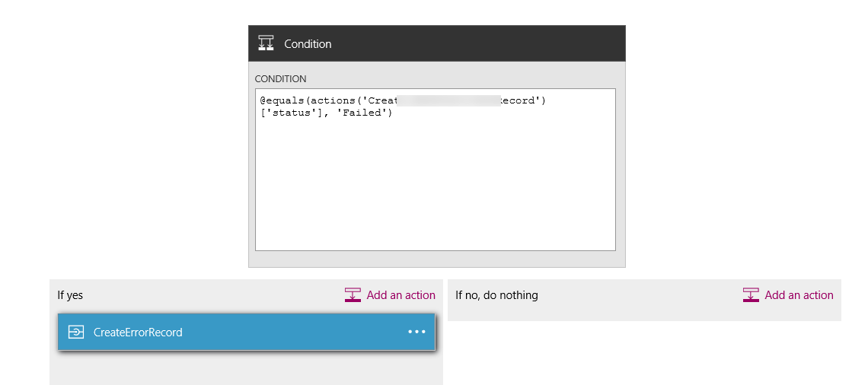Click the Add an action icon under If yes

(x=353, y=295)
